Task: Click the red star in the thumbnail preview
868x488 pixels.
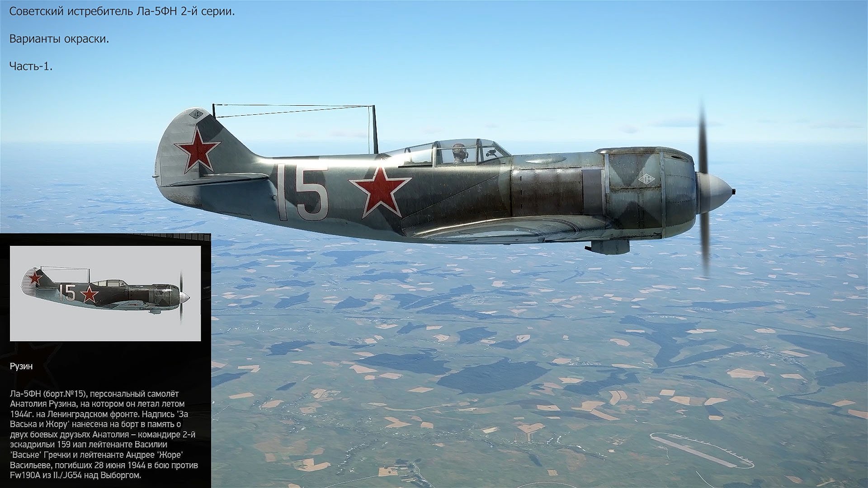Action: (x=90, y=294)
